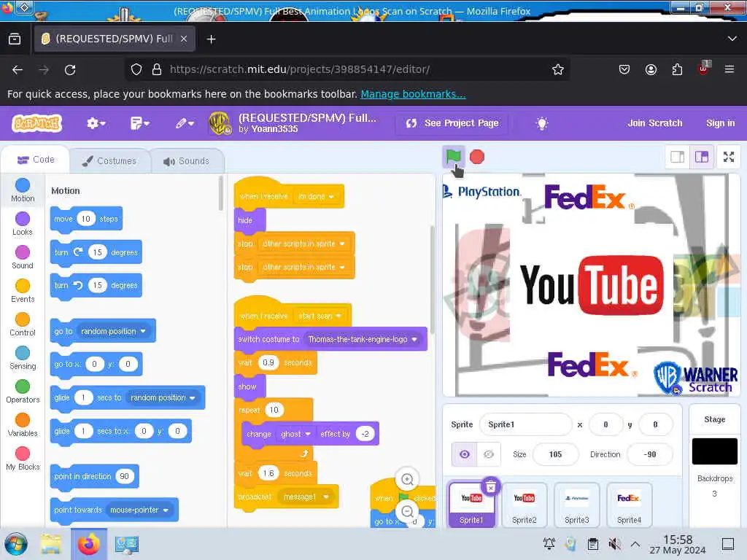Open the Windows Start menu
The height and width of the screenshot is (560, 747).
click(x=16, y=544)
